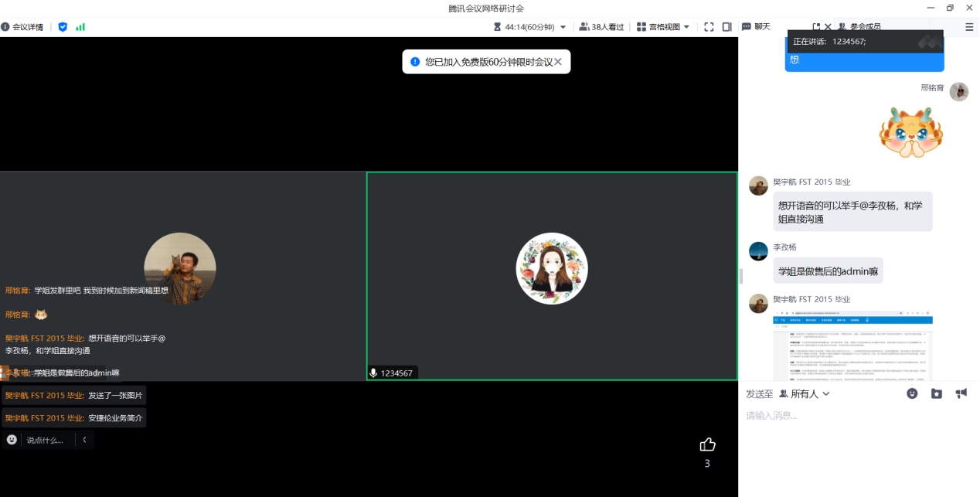Select the 聊天 tab
This screenshot has width=980, height=497.
[756, 27]
